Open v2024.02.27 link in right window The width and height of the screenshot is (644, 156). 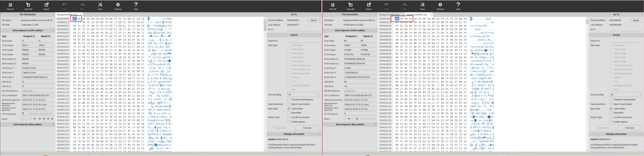(605, 139)
